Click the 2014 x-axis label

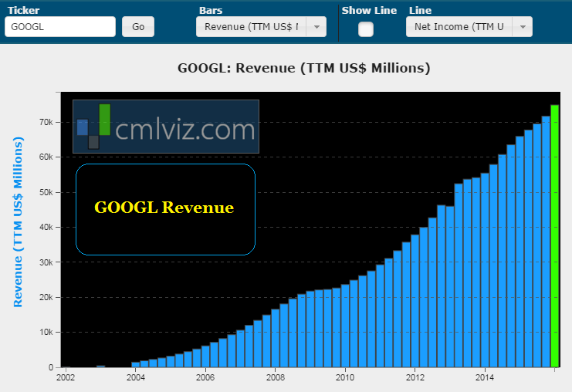485,377
